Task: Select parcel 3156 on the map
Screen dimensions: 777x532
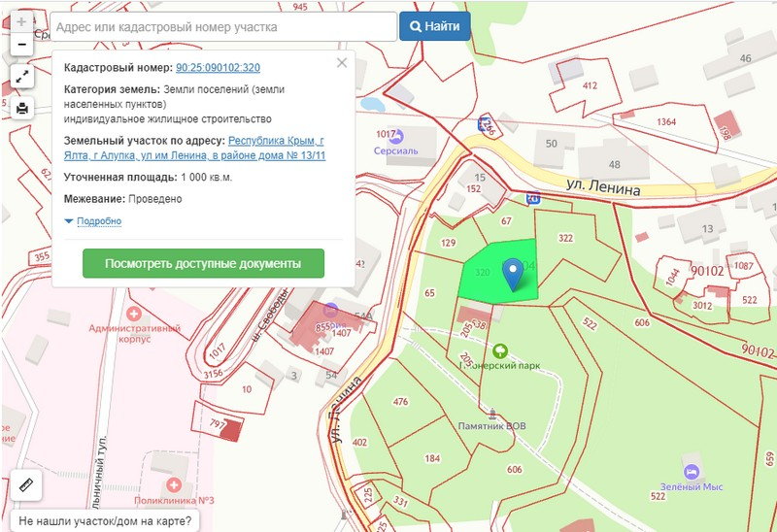Action: pyautogui.click(x=213, y=374)
